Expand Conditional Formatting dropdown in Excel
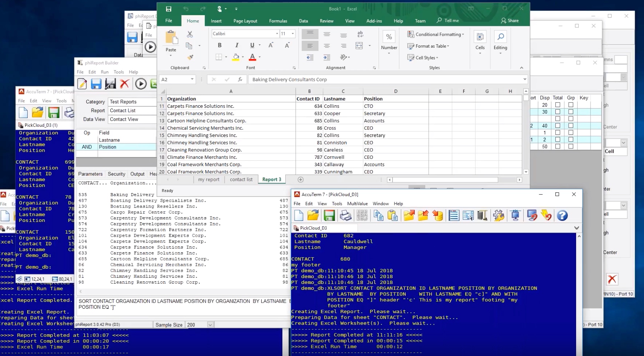This screenshot has height=356, width=644. (x=463, y=34)
